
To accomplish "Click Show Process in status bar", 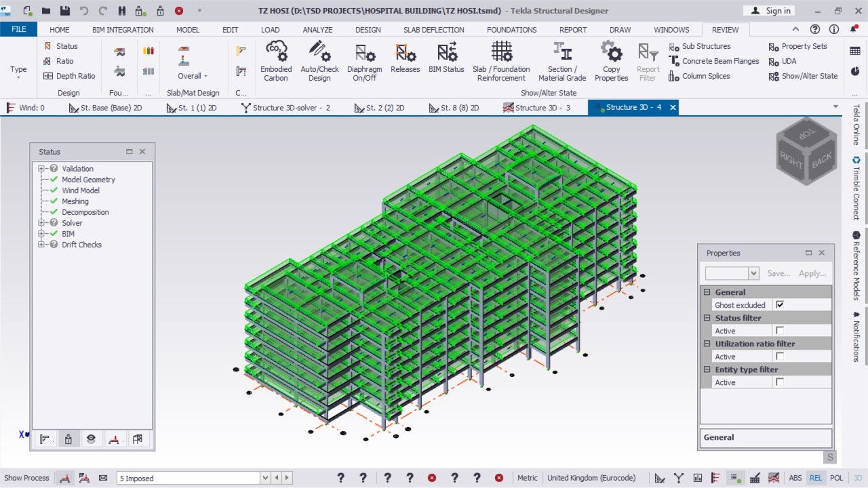I will pyautogui.click(x=26, y=478).
